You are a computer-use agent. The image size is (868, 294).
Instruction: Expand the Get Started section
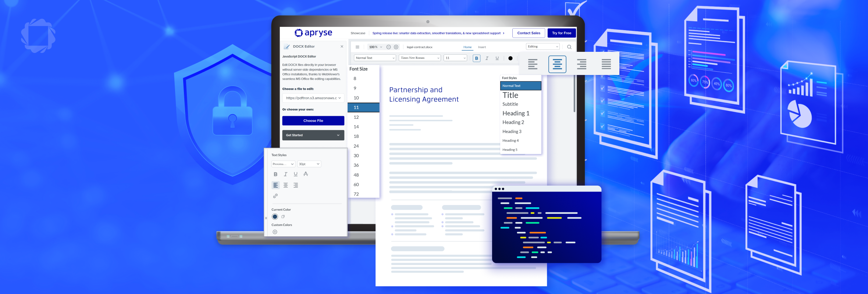[x=313, y=135]
